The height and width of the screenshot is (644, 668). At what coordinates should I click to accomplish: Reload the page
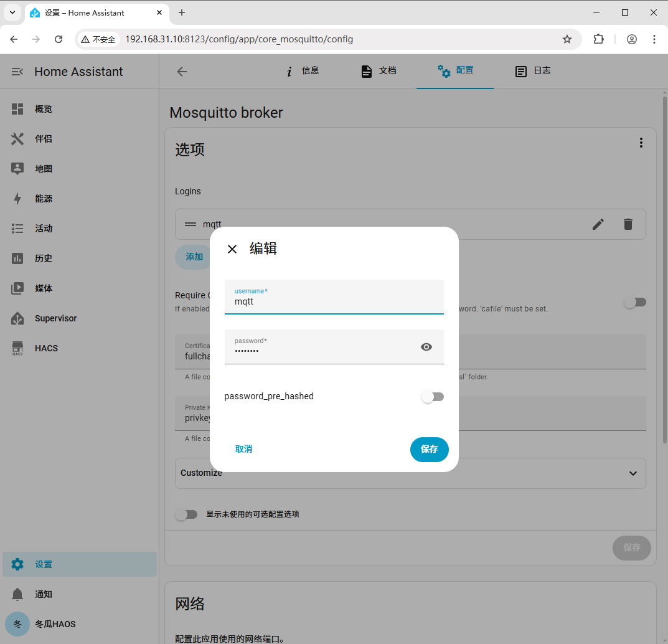tap(59, 39)
